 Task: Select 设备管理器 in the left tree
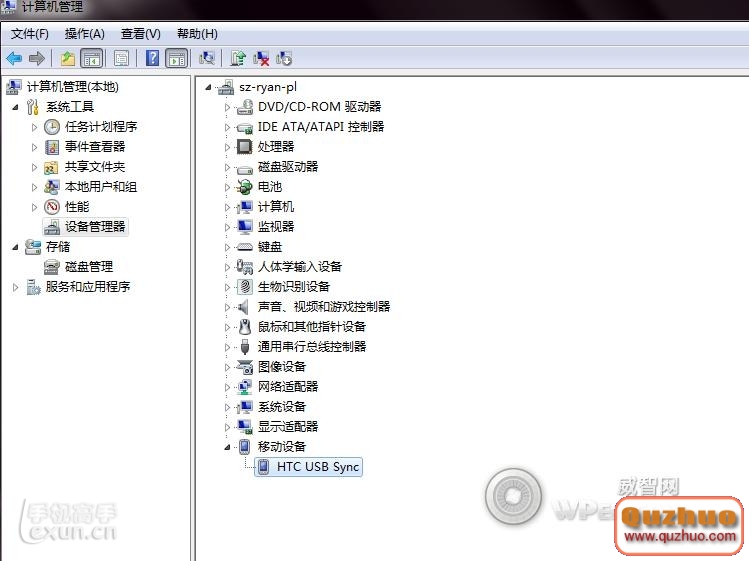[x=95, y=227]
